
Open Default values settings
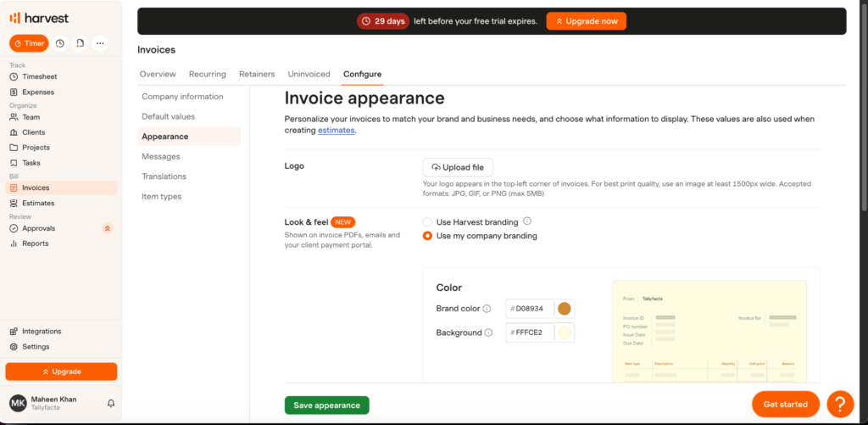click(189, 116)
